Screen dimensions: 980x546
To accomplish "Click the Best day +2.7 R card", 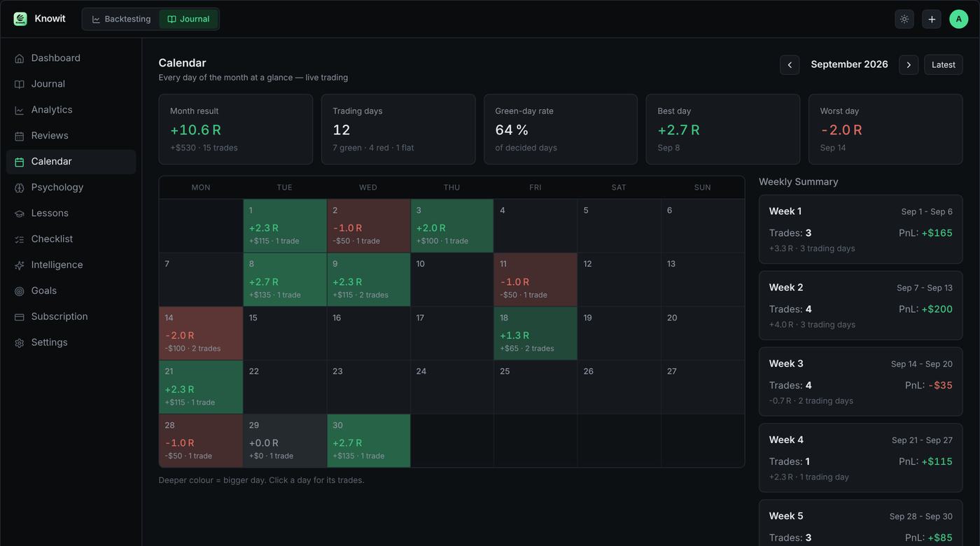I will 723,129.
